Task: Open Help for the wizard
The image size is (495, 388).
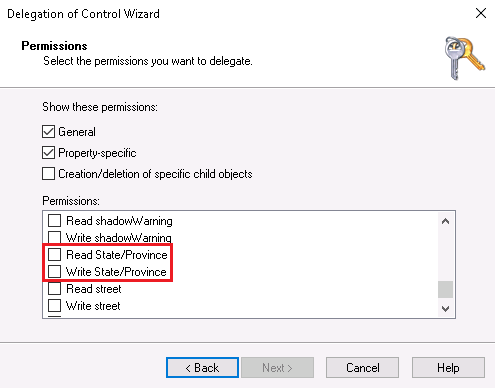Action: point(448,368)
